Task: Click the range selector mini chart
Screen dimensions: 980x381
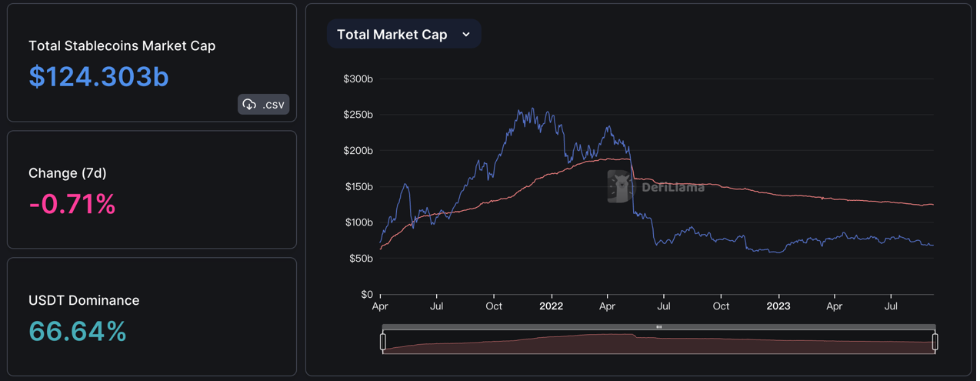Action: (x=658, y=343)
